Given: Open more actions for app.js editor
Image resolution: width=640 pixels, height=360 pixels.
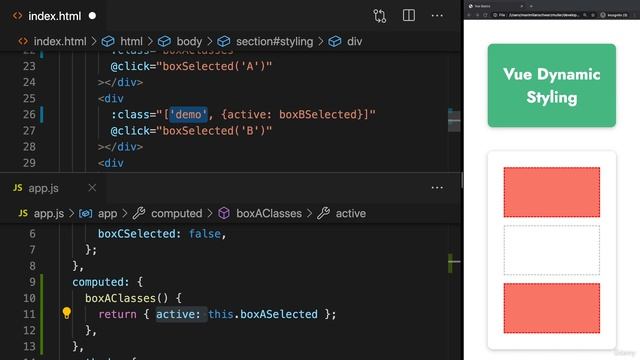Looking at the screenshot, I should (x=437, y=188).
